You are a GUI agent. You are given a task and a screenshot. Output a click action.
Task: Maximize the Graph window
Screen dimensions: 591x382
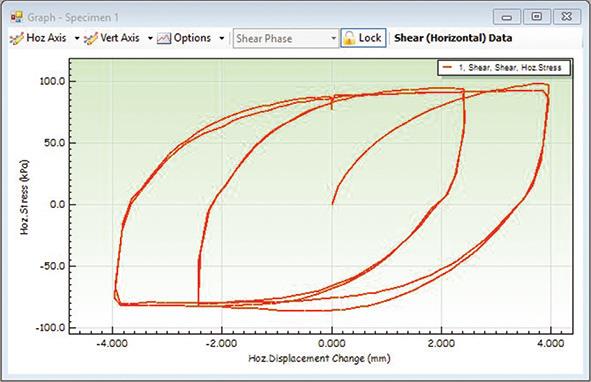coord(537,17)
